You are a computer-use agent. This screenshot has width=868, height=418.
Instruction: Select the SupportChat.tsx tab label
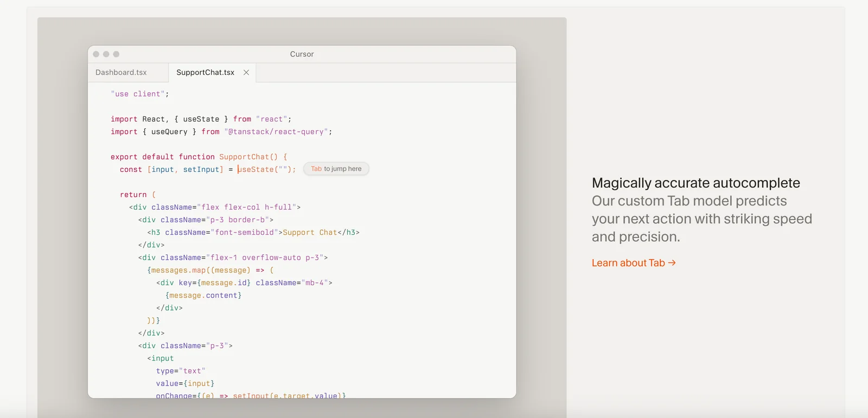pos(205,73)
